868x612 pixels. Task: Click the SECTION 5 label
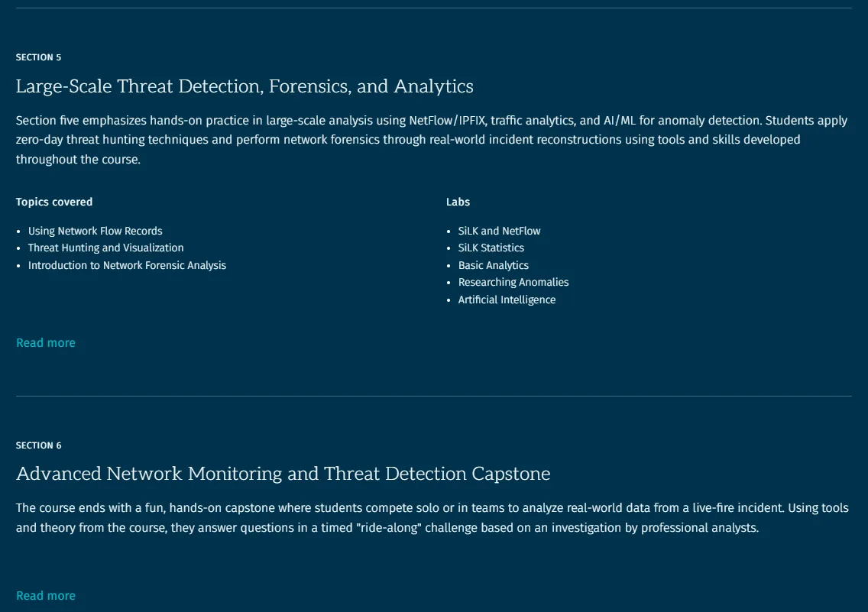(39, 57)
